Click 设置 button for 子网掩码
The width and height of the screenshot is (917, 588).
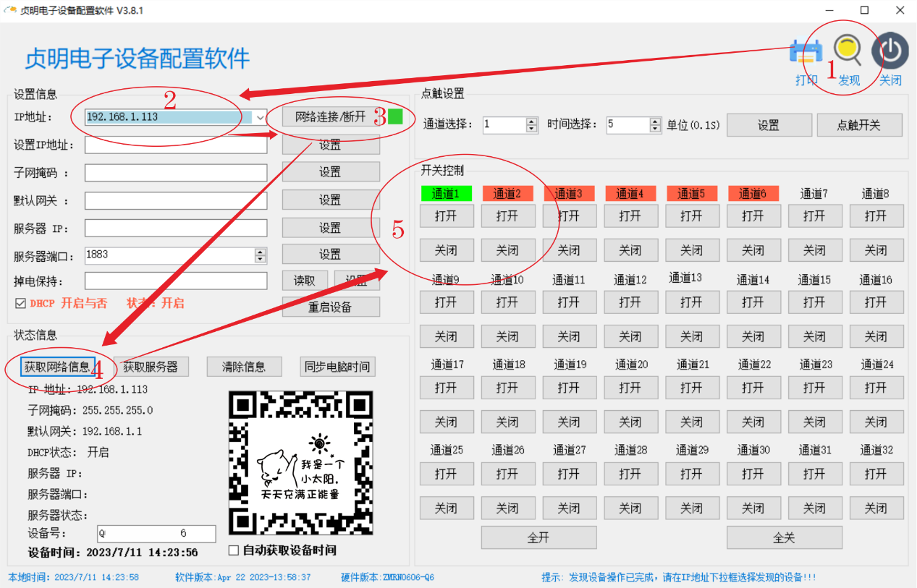tap(331, 172)
